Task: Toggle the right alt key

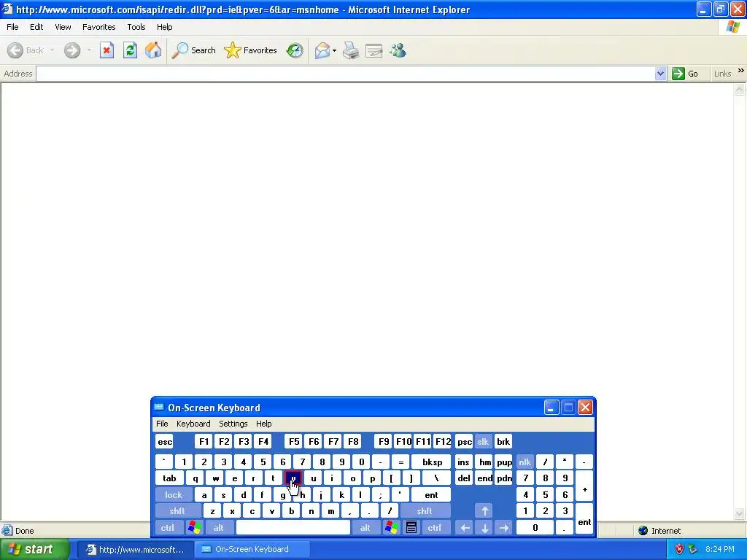Action: coord(365,528)
